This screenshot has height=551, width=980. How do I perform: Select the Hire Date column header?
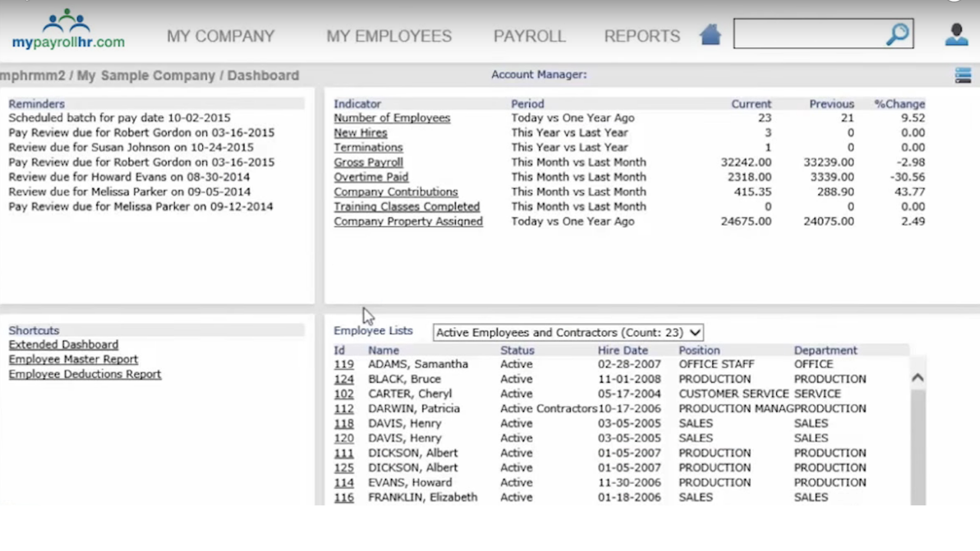pyautogui.click(x=623, y=350)
